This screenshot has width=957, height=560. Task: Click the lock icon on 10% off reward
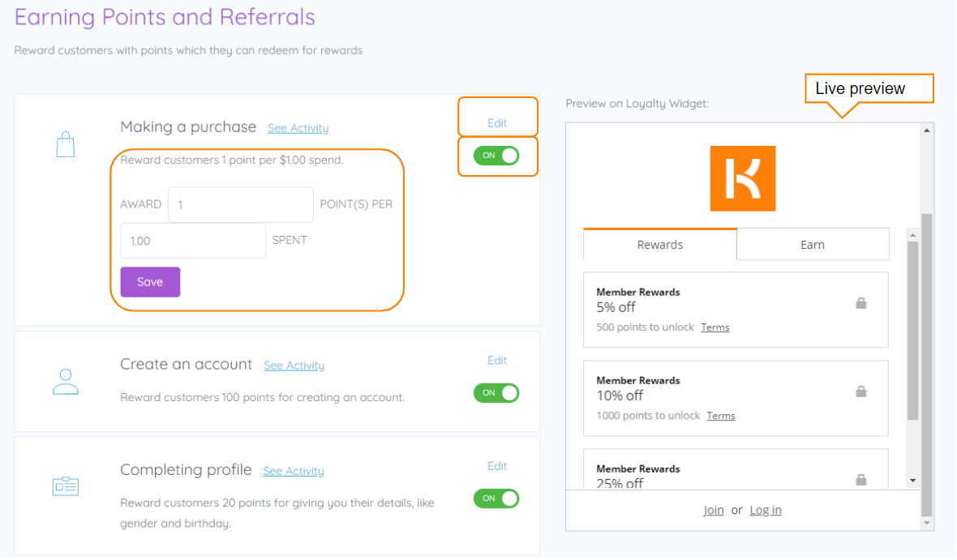click(x=861, y=391)
